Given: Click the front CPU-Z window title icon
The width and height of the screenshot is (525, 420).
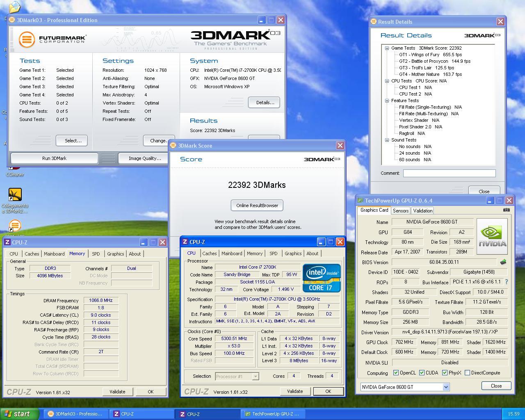Looking at the screenshot, I should pos(185,242).
